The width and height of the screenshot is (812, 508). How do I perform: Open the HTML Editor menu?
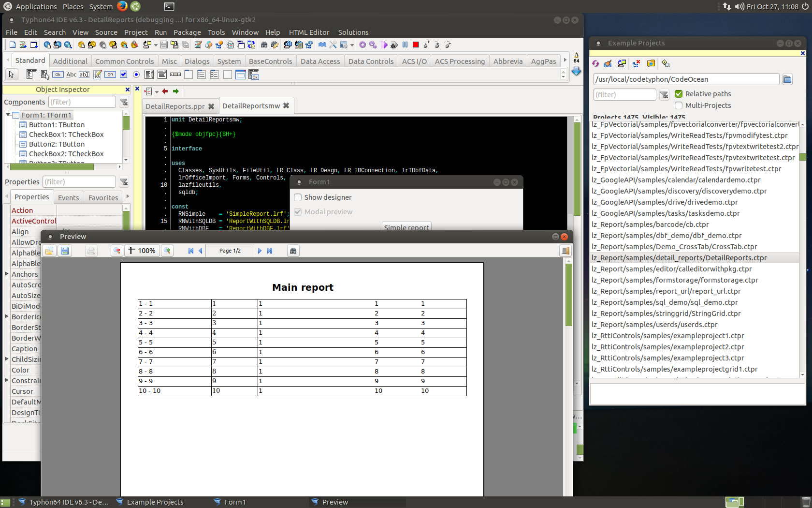(309, 32)
